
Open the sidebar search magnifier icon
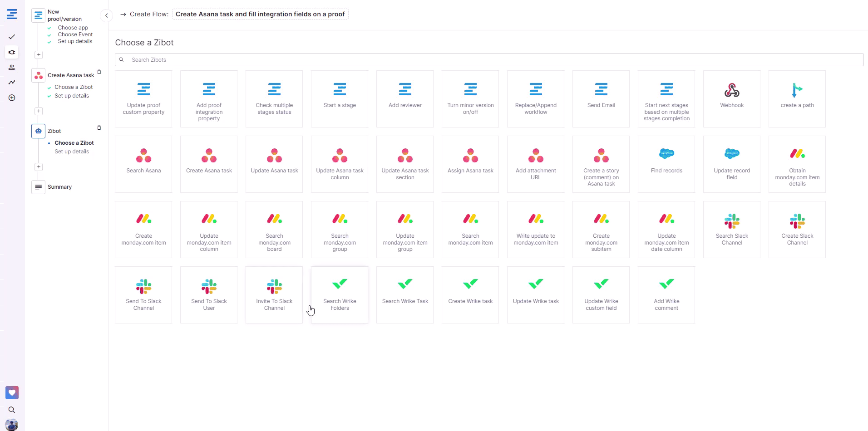click(12, 410)
